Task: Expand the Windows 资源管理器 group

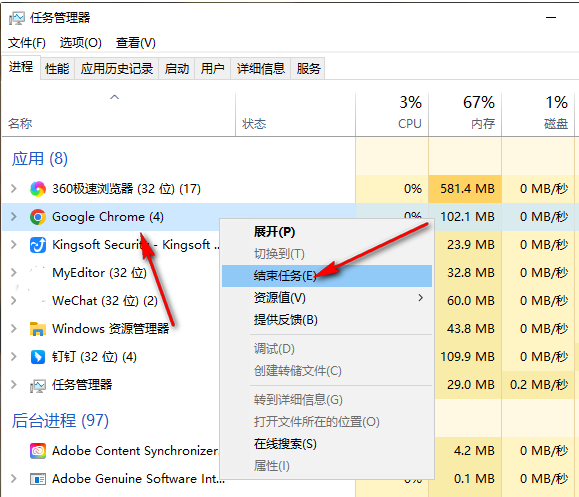Action: [14, 329]
